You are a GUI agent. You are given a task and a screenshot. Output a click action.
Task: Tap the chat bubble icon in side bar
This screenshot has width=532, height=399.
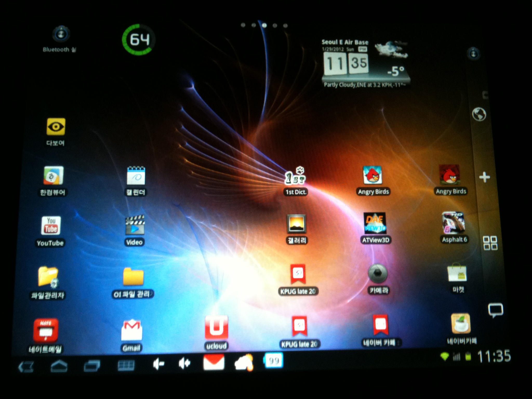point(496,310)
